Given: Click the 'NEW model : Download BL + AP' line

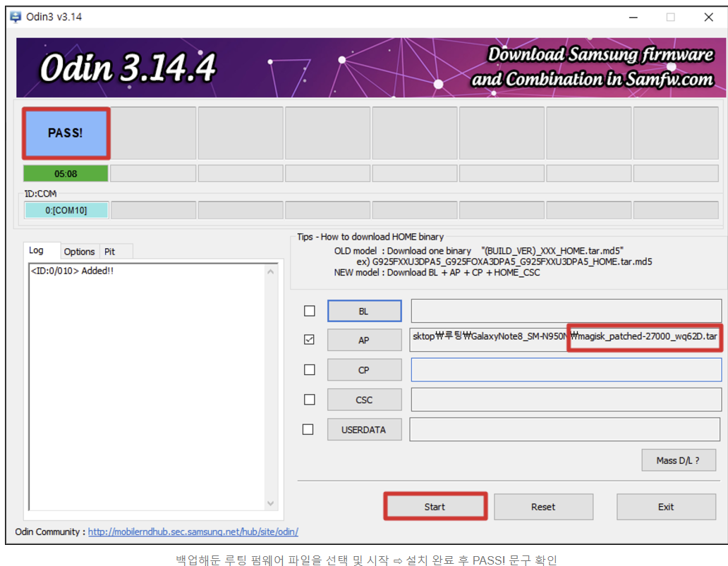Looking at the screenshot, I should coord(437,272).
